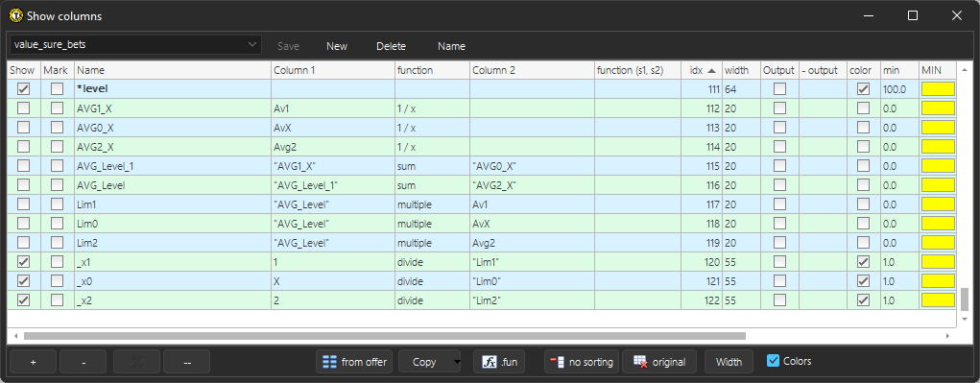Click the '- output' column header

(823, 71)
